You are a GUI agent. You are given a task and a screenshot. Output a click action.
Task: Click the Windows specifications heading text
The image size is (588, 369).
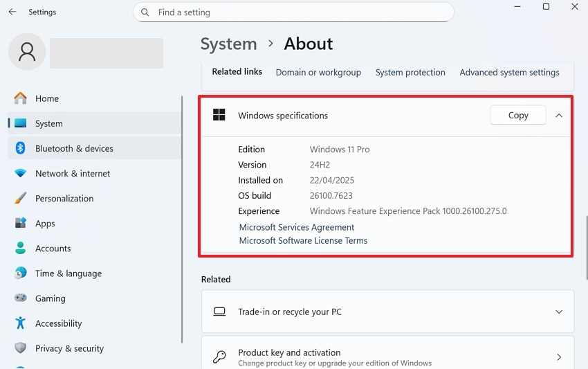pos(283,116)
